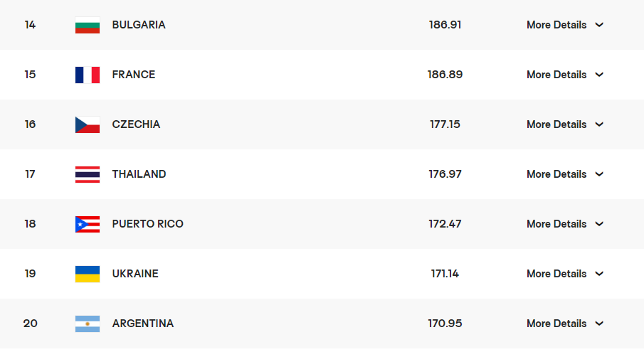Viewport: 644px width, 352px height.
Task: Click the Argentina flag icon
Action: click(88, 324)
